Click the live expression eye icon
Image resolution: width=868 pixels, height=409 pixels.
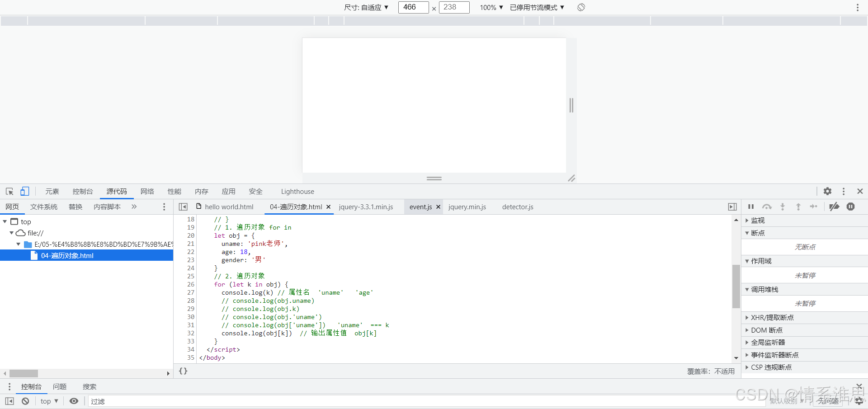point(74,401)
